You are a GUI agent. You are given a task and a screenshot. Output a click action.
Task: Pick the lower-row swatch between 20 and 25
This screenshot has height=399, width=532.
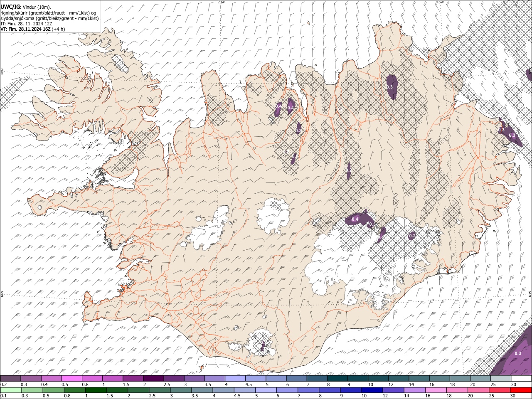(x=478, y=390)
